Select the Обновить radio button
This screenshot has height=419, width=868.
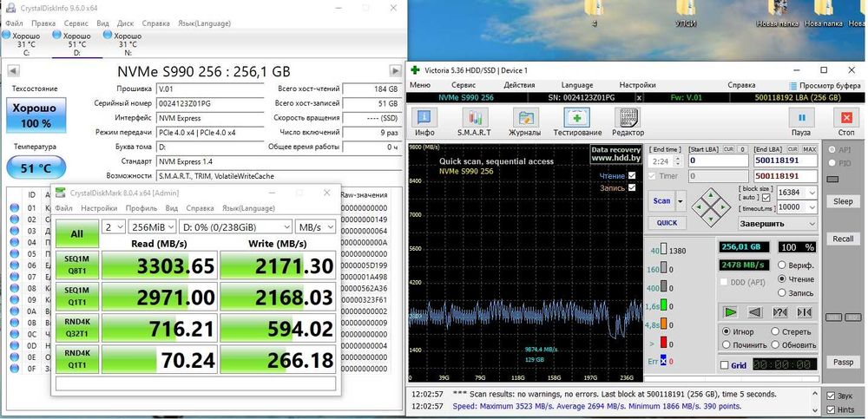[x=775, y=345]
